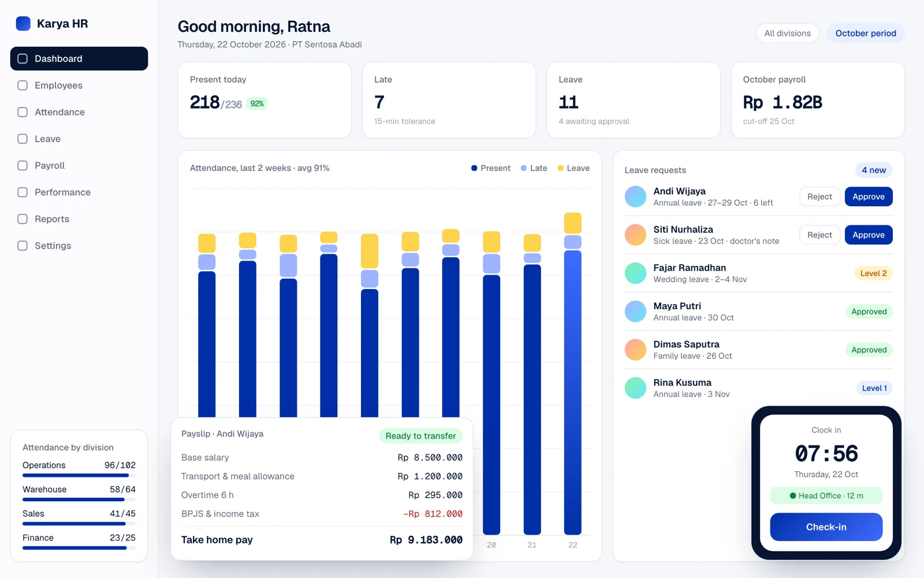Viewport: 924px width, 578px height.
Task: Approve Siti Nurhaliza's sick leave
Action: pyautogui.click(x=869, y=235)
